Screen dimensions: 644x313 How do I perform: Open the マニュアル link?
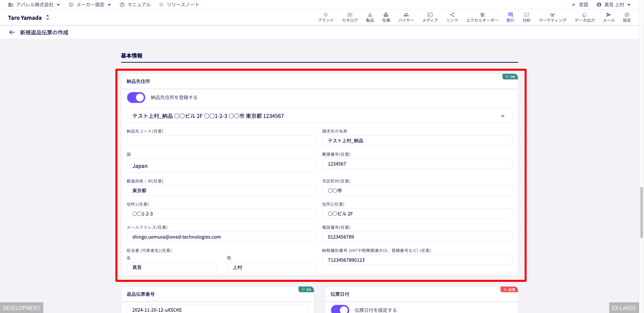pos(135,5)
